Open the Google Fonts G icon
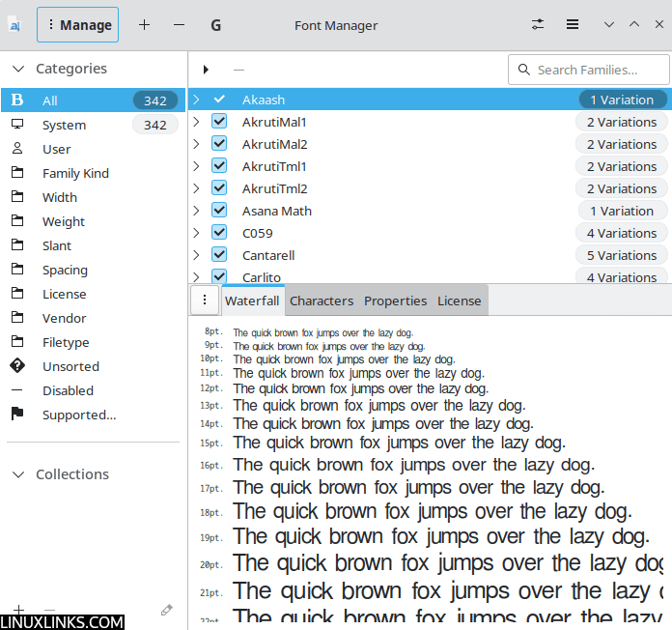The width and height of the screenshot is (672, 630). (215, 25)
